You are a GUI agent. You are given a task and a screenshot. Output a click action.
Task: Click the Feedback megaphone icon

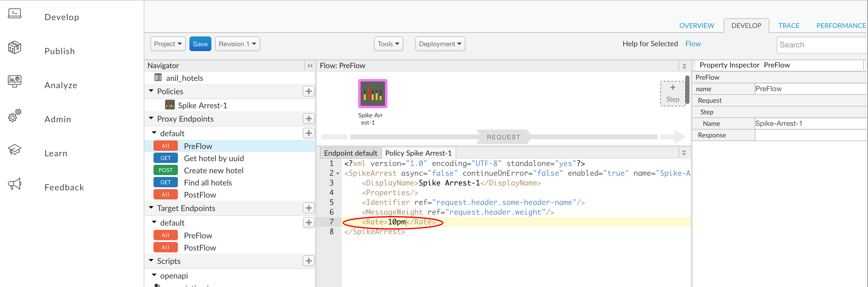click(15, 184)
